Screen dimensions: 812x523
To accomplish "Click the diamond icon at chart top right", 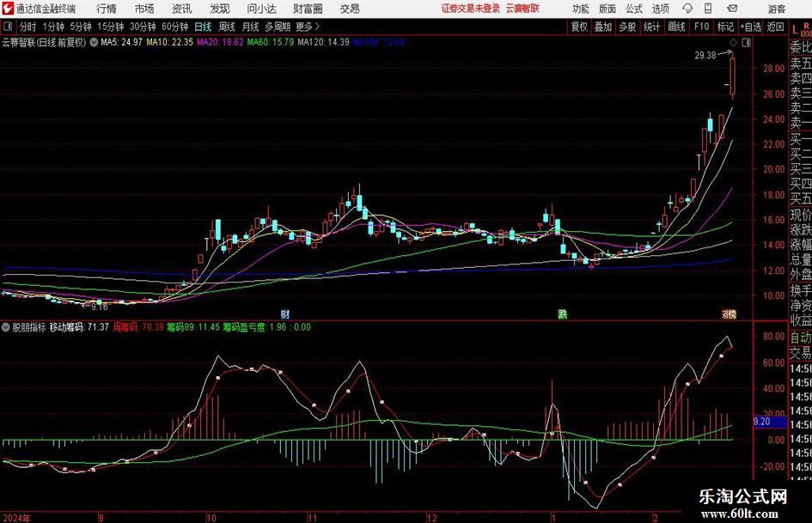I will [733, 42].
